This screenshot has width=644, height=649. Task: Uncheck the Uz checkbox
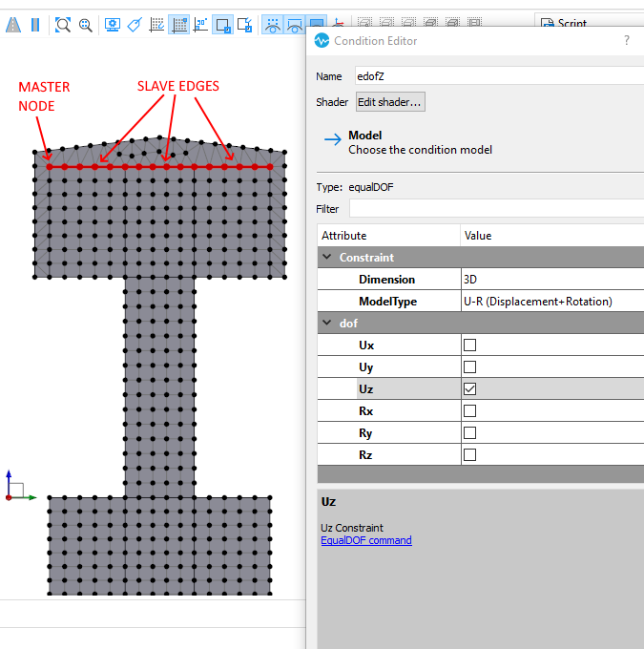coord(469,388)
